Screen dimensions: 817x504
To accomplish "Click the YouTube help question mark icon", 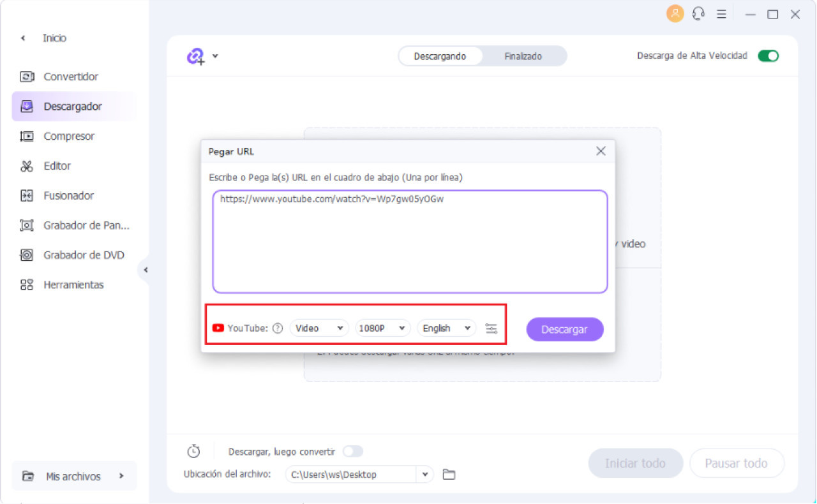I will tap(277, 329).
